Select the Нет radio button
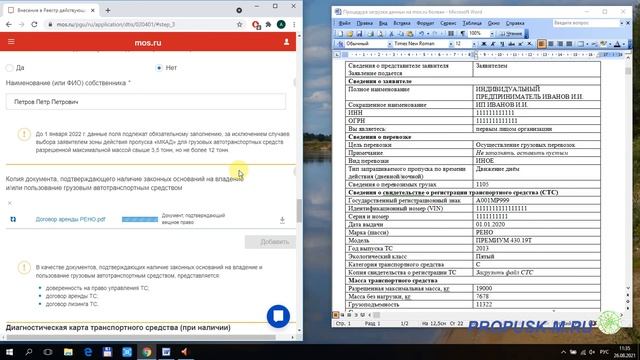This screenshot has width=640, height=360. (159, 68)
